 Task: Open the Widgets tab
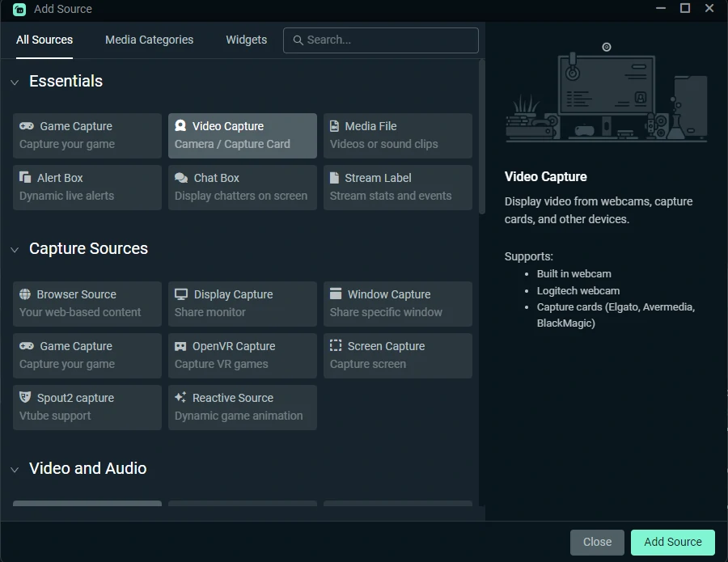point(246,40)
